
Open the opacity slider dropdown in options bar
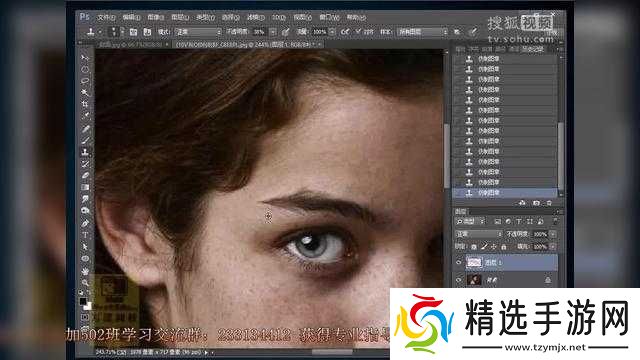pos(273,32)
